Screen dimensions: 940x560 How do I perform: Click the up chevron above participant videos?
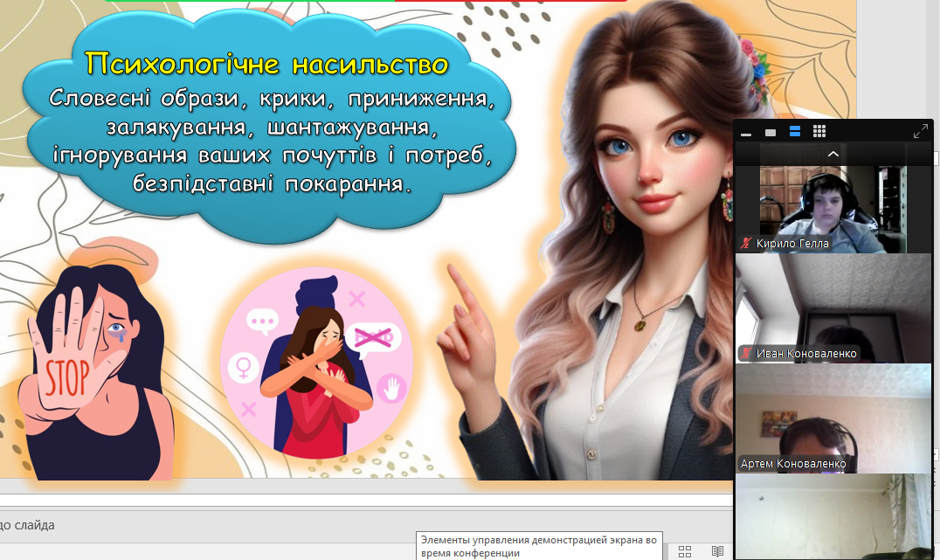pyautogui.click(x=833, y=154)
